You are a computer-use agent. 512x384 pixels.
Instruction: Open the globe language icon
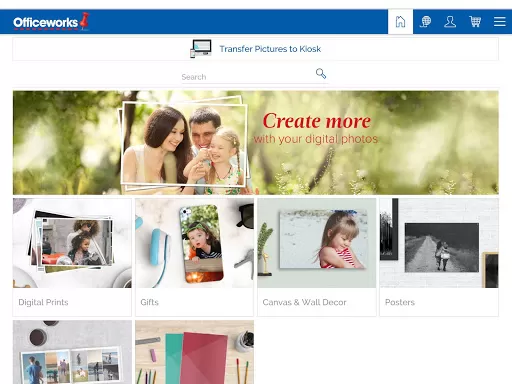click(425, 22)
